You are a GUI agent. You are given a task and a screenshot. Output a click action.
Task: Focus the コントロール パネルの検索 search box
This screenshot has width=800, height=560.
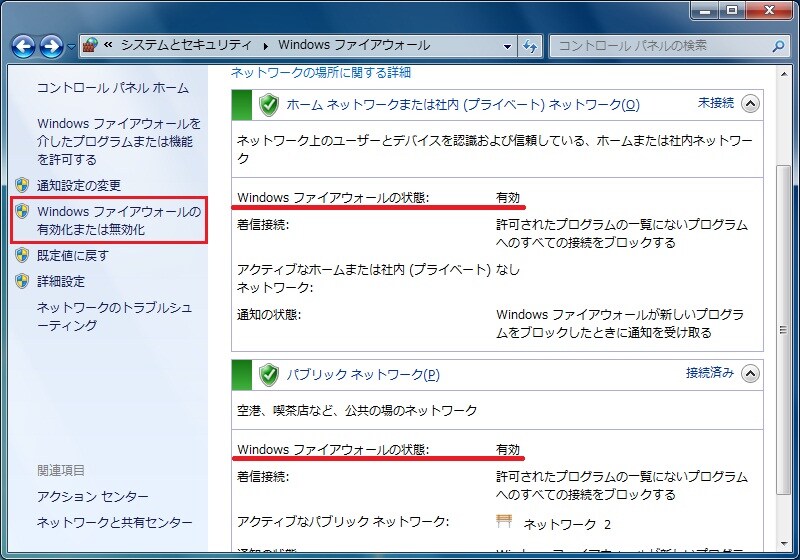click(x=668, y=46)
